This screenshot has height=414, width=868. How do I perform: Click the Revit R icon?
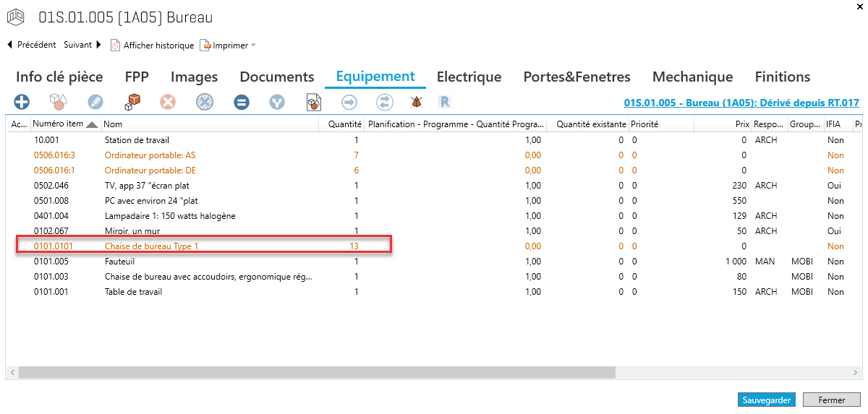click(446, 102)
